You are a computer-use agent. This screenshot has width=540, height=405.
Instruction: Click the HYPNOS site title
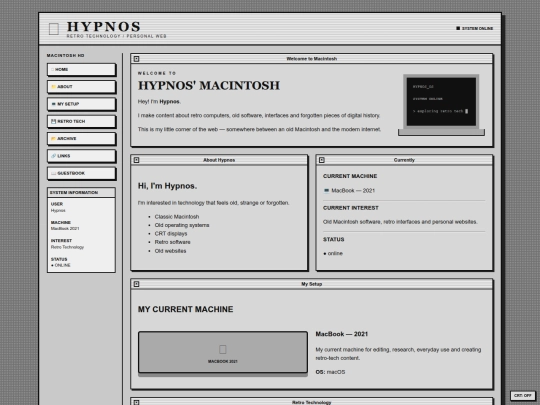(x=103, y=27)
